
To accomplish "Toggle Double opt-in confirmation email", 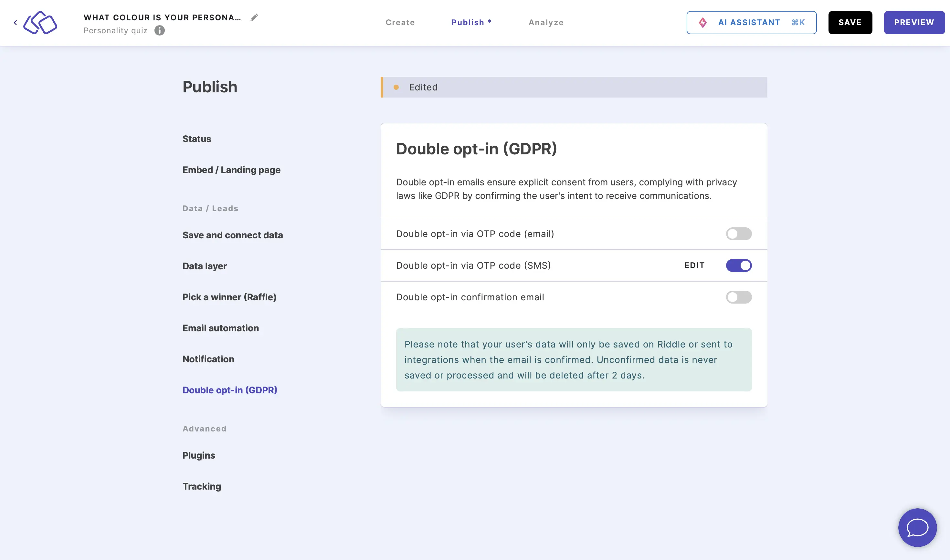I will tap(739, 297).
